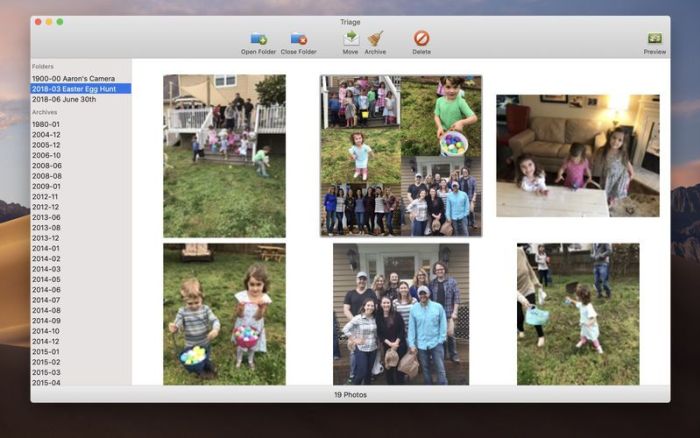The width and height of the screenshot is (700, 438).
Task: Open the 2013-08 archive
Action: point(81,227)
